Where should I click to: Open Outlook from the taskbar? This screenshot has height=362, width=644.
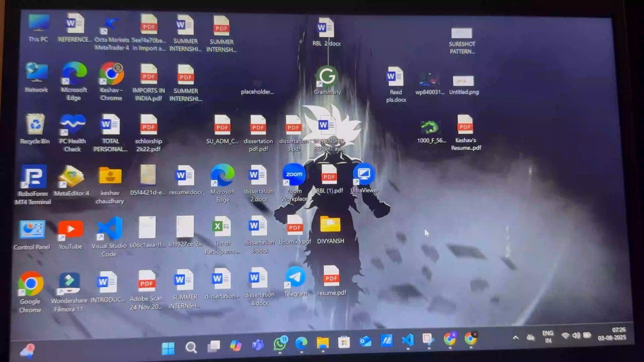click(x=366, y=342)
